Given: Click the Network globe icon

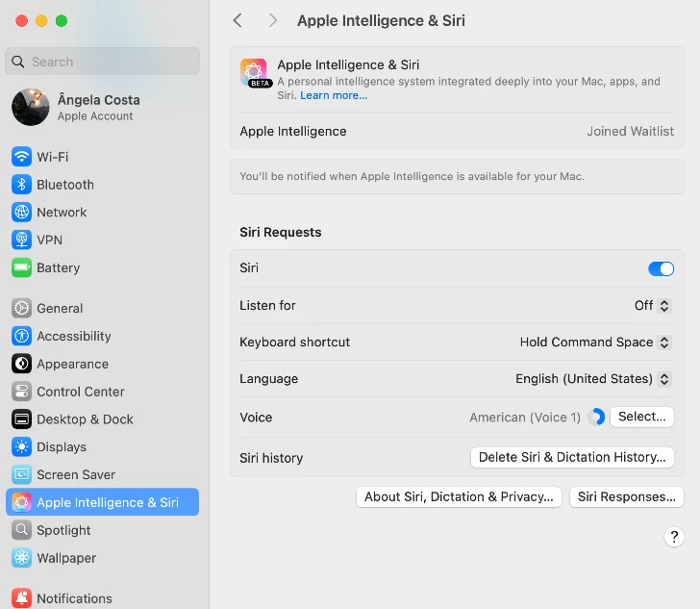Looking at the screenshot, I should [21, 213].
